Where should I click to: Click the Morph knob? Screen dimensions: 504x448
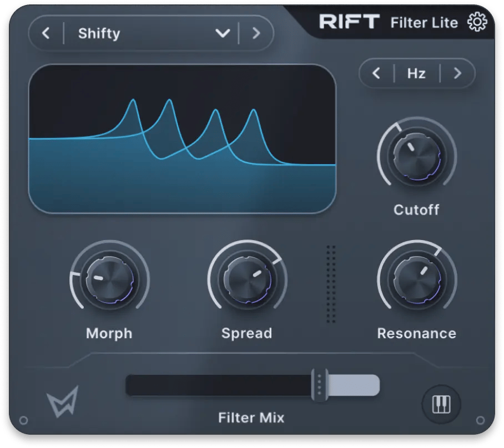tap(109, 280)
